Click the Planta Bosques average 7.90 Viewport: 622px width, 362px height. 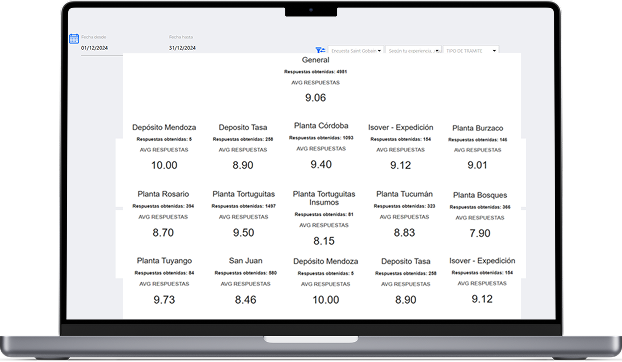coord(480,233)
